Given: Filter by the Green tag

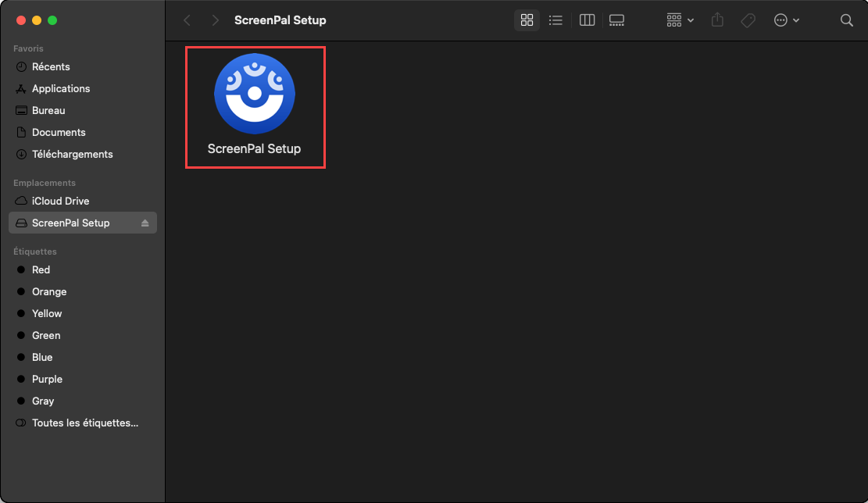Looking at the screenshot, I should (83, 335).
